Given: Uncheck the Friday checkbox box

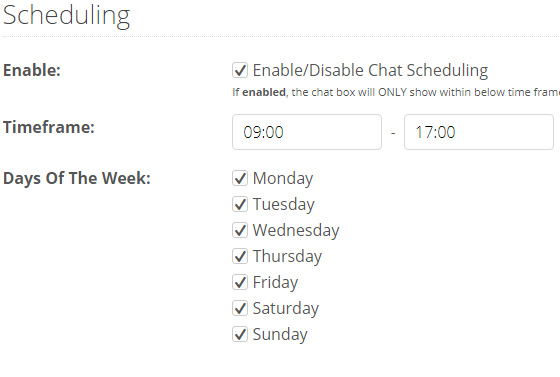Looking at the screenshot, I should pos(240,282).
